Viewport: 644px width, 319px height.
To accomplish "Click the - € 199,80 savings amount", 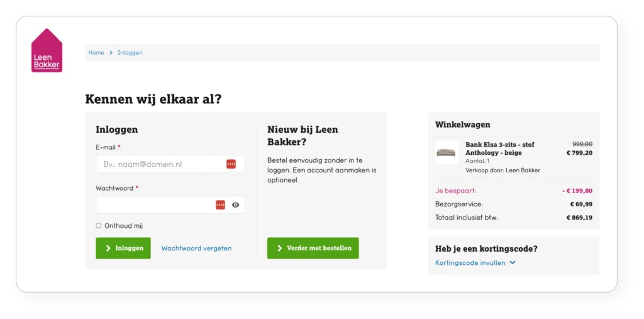I will pyautogui.click(x=577, y=191).
